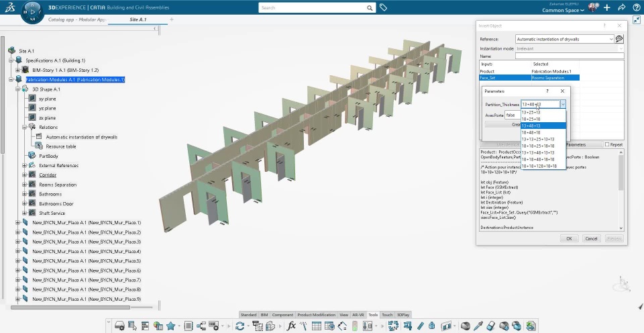Click the Cancel button
The width and height of the screenshot is (644, 333).
[591, 238]
